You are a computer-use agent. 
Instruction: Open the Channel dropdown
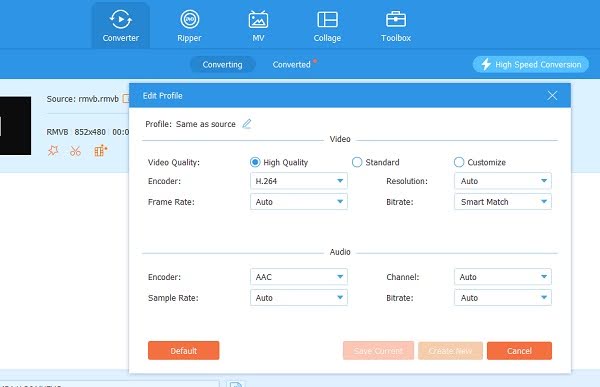click(503, 277)
